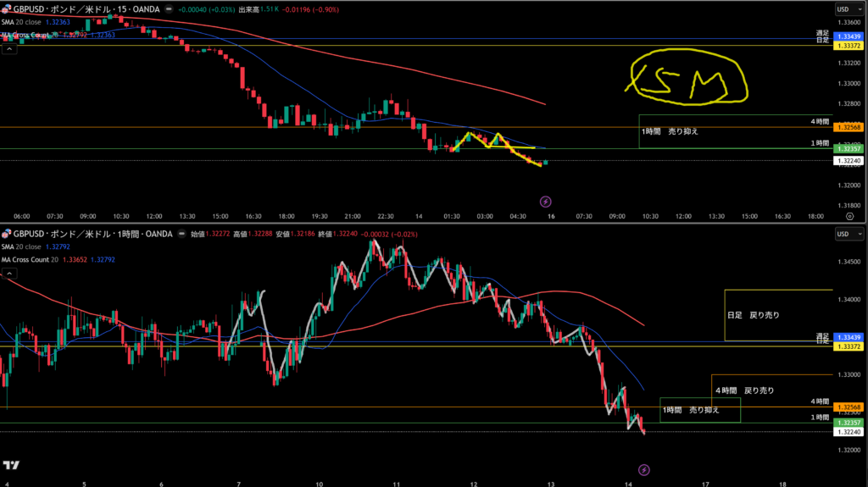This screenshot has width=868, height=487.
Task: Collapse the indicator legend on the lower chart
Action: 9,274
